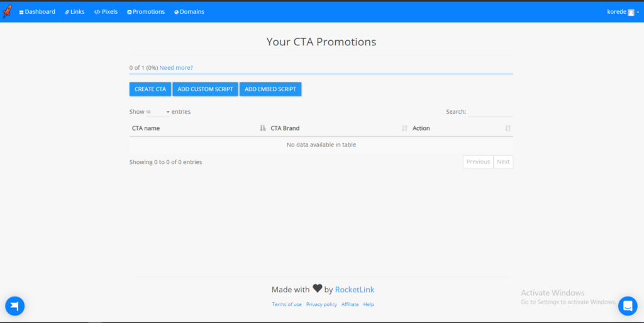This screenshot has width=644, height=323.
Task: Click the Next pagination button
Action: coord(503,161)
